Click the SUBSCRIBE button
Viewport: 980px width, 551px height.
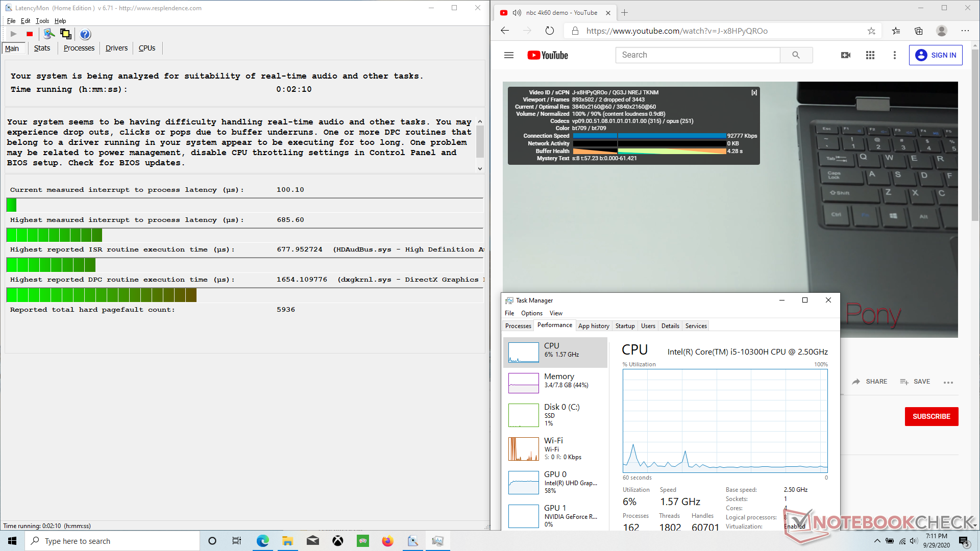pyautogui.click(x=931, y=416)
